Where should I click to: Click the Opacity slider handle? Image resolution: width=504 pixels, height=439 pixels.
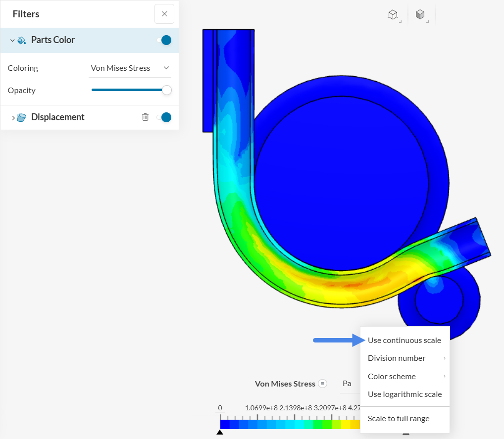pyautogui.click(x=167, y=90)
